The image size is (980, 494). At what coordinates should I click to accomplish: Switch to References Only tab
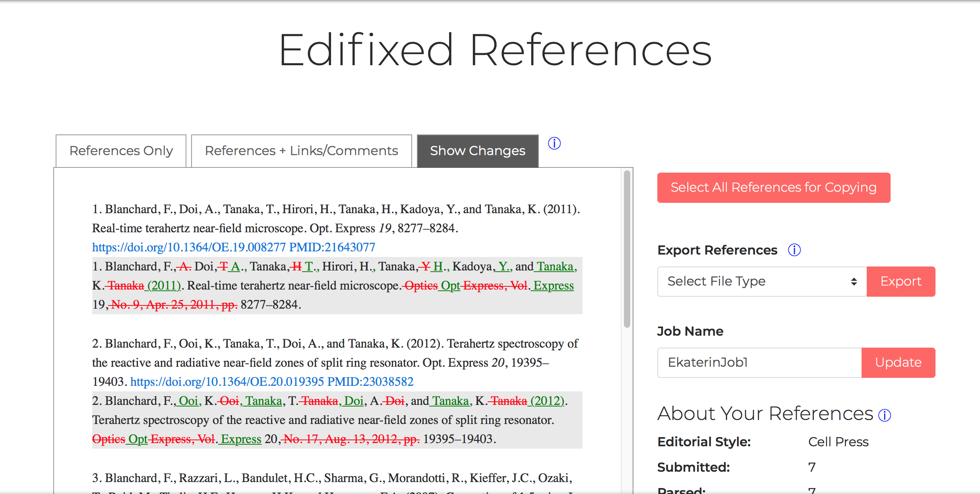(121, 151)
